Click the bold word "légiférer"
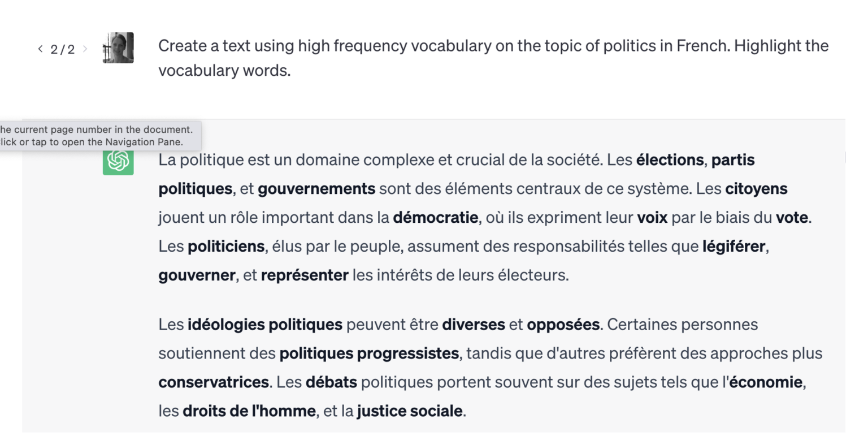Image resolution: width=868 pixels, height=436 pixels. pos(734,247)
